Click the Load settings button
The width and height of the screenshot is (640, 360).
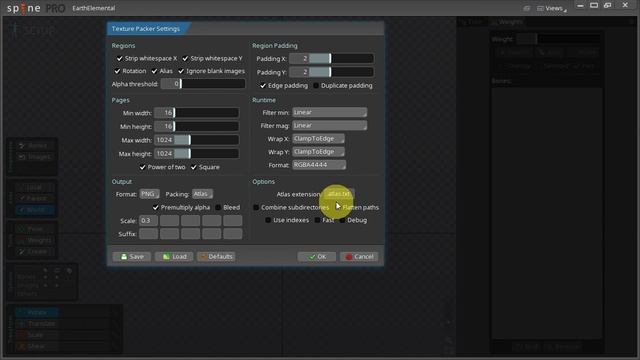[x=174, y=257]
